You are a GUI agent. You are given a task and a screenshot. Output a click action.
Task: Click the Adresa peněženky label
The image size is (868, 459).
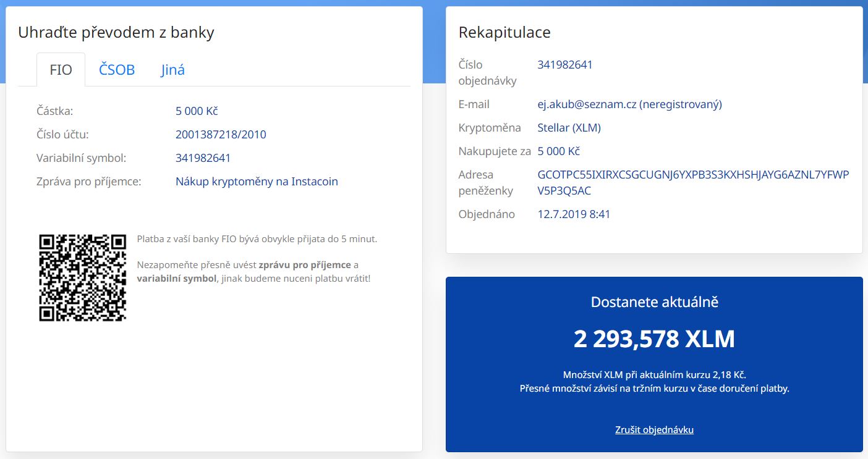point(486,183)
